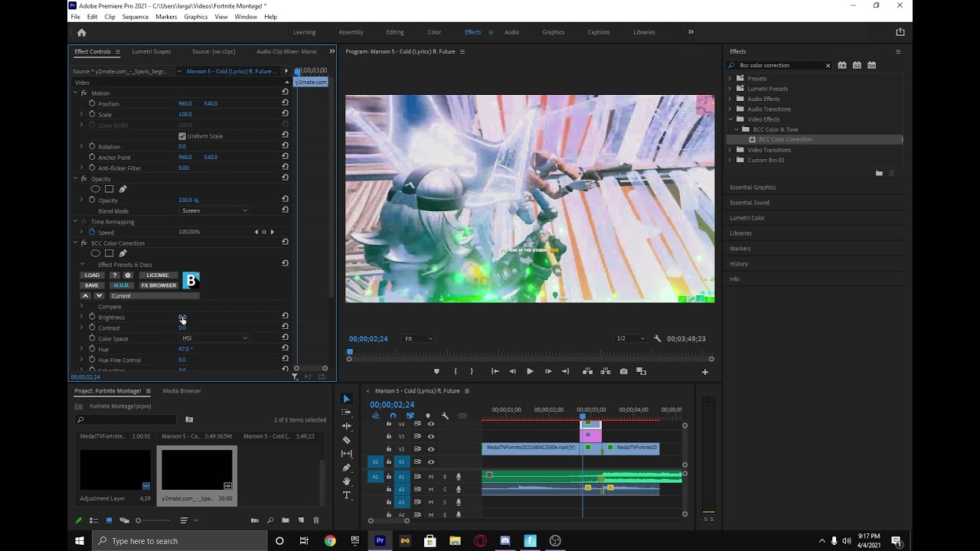Collapse the Motion effect section

pos(75,93)
